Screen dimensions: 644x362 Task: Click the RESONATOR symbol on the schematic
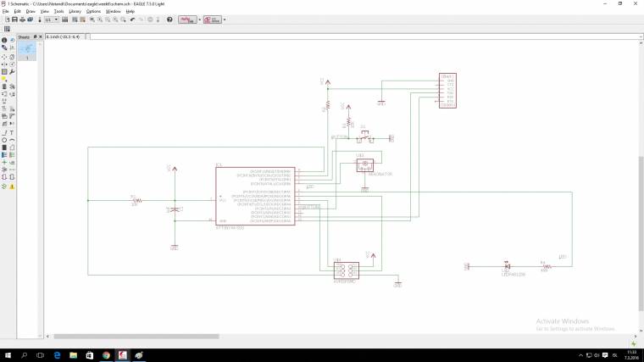click(x=364, y=164)
